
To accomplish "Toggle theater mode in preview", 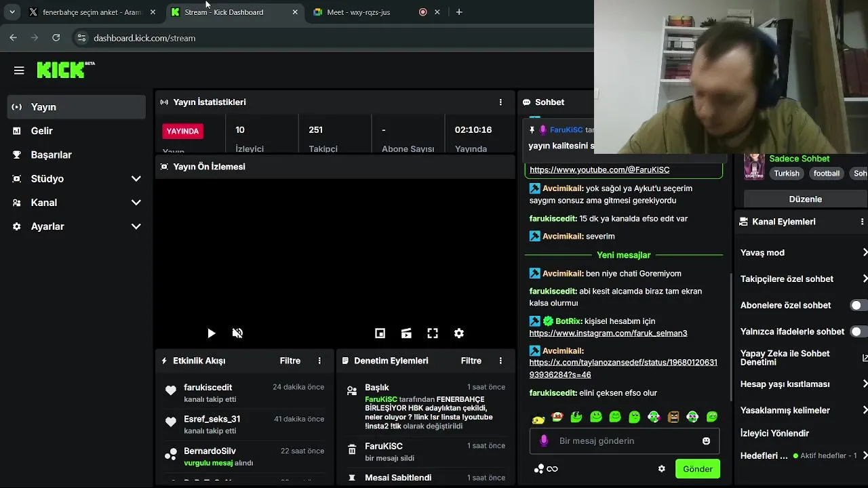I will [406, 333].
